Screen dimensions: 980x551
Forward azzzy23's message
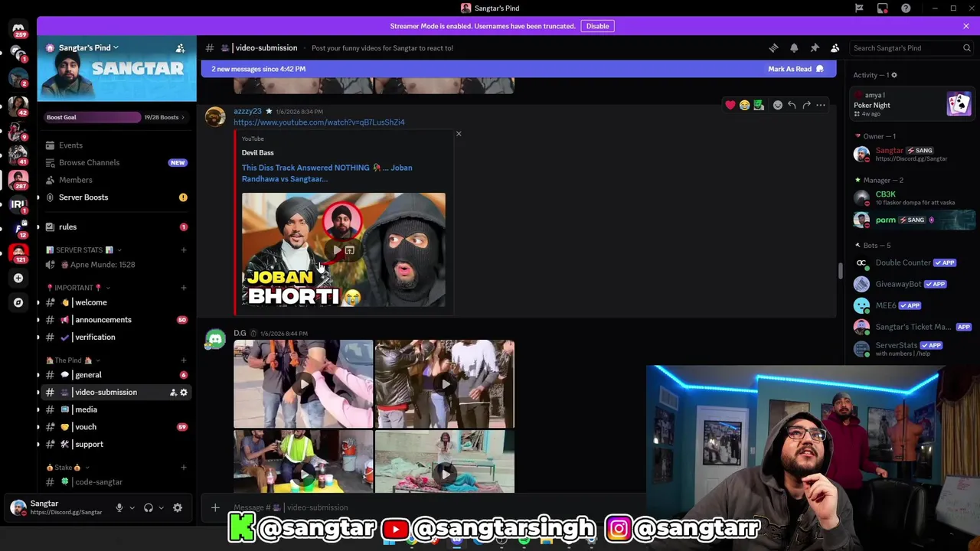806,105
